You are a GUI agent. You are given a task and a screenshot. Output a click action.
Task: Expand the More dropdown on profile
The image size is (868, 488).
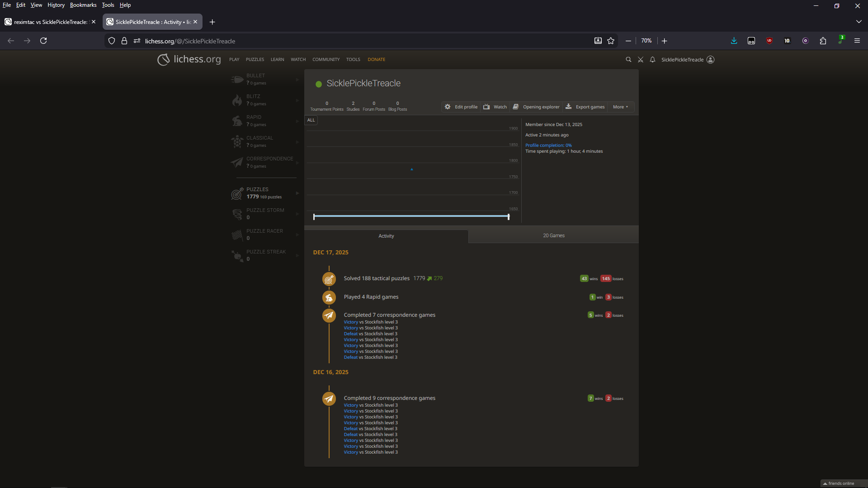pos(620,107)
